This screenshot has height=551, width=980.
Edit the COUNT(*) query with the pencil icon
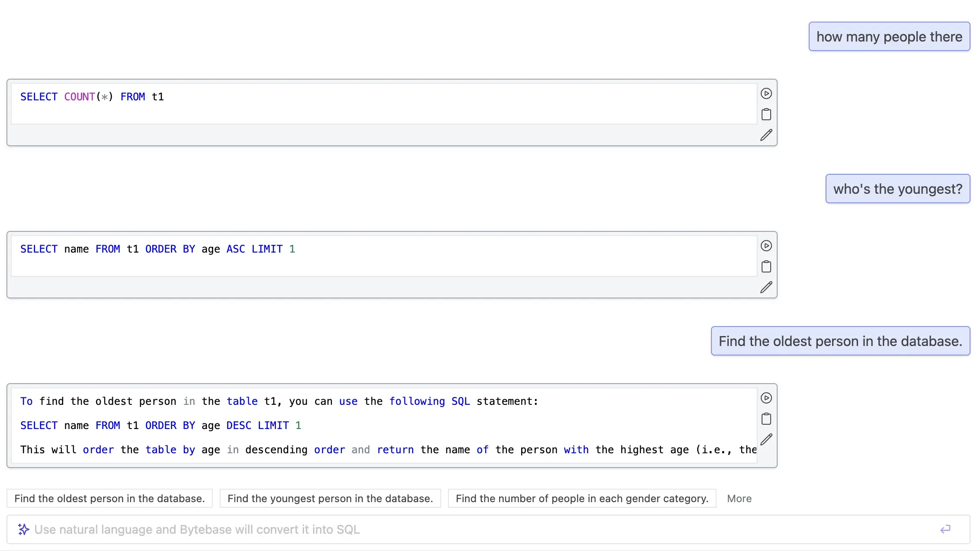(x=766, y=135)
